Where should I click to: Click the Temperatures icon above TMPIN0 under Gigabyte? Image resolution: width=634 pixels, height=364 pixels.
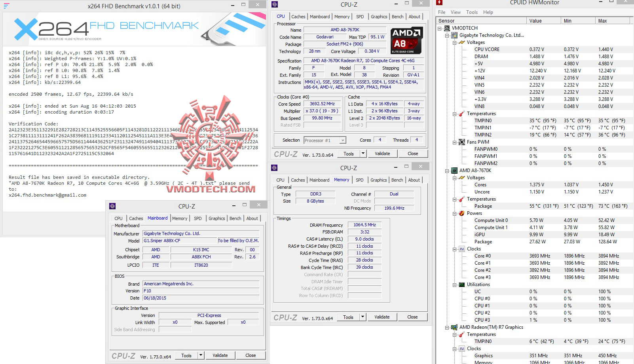pos(461,114)
